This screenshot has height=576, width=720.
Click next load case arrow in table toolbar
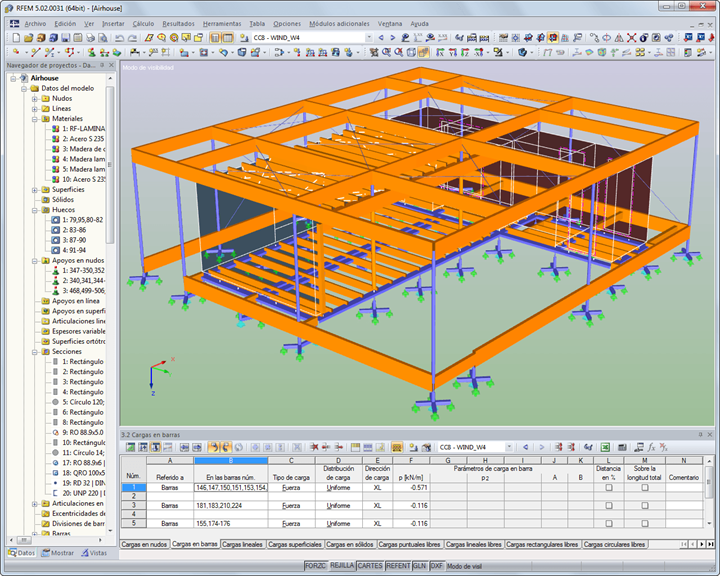541,447
